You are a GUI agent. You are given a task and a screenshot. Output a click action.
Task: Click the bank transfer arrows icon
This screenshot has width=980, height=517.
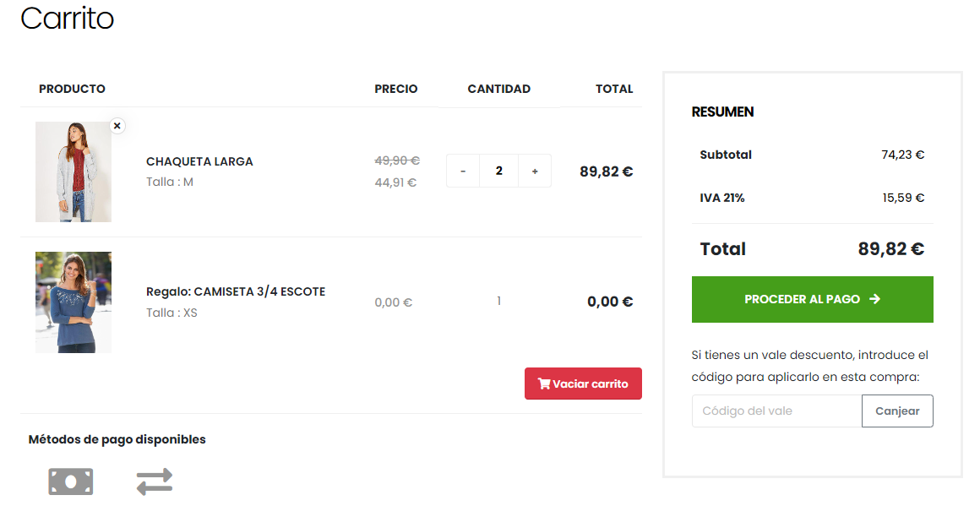point(155,482)
